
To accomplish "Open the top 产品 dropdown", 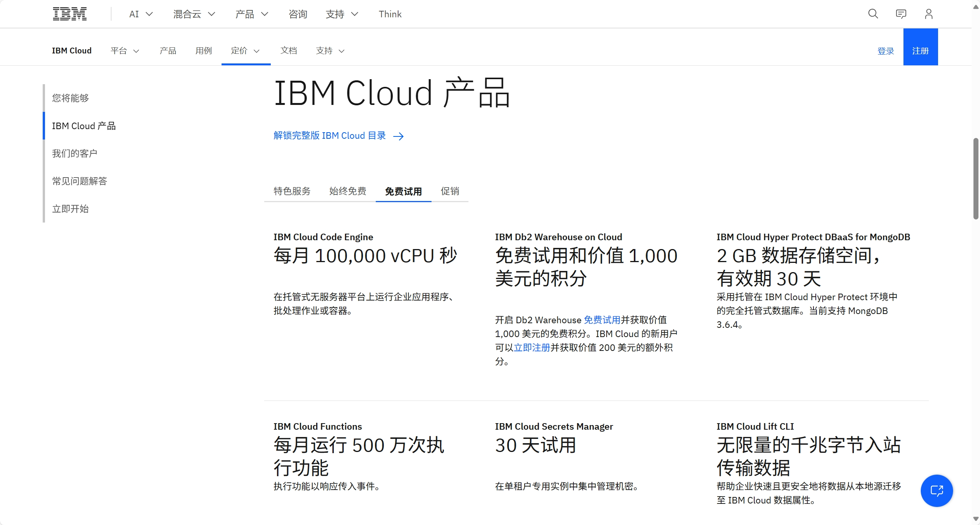I will [x=252, y=14].
